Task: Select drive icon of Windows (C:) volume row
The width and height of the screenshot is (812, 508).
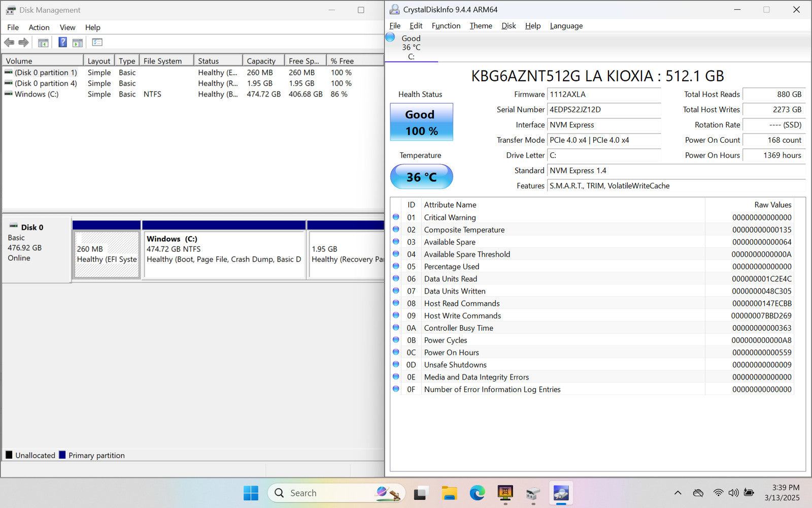Action: [9, 93]
